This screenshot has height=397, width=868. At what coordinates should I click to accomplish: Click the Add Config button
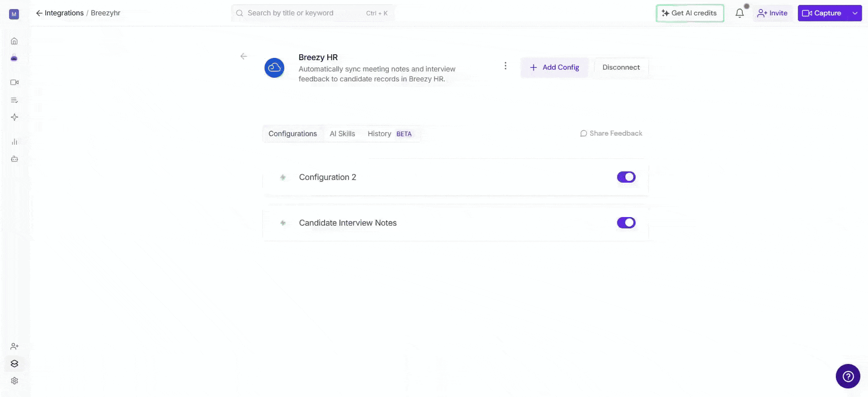point(554,67)
